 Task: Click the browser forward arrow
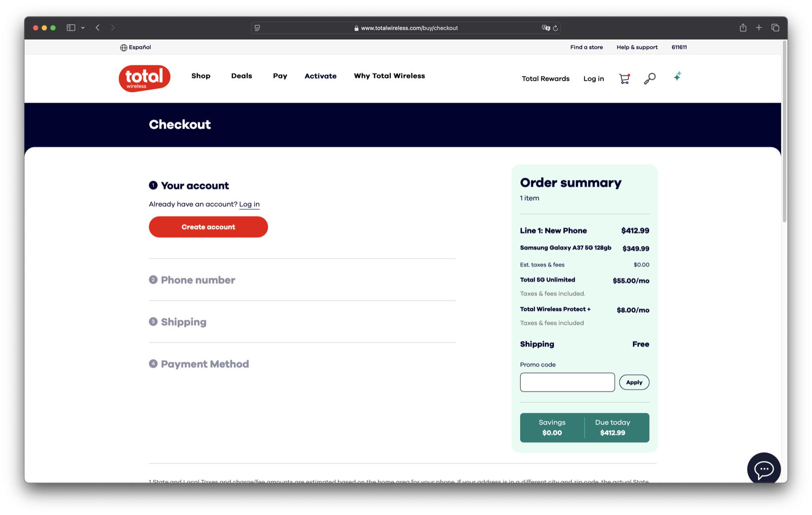pos(113,28)
